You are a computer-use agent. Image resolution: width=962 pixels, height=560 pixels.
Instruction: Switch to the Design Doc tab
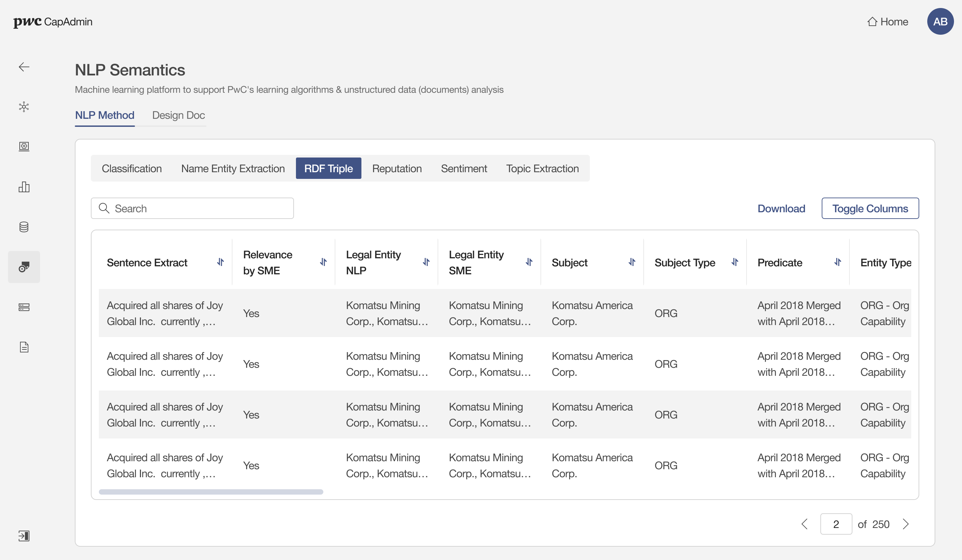[x=178, y=115]
